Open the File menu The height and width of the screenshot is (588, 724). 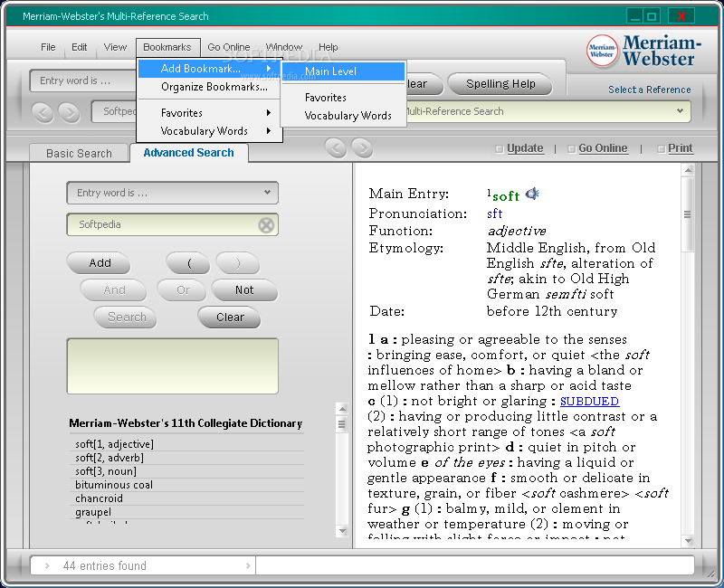tap(48, 47)
